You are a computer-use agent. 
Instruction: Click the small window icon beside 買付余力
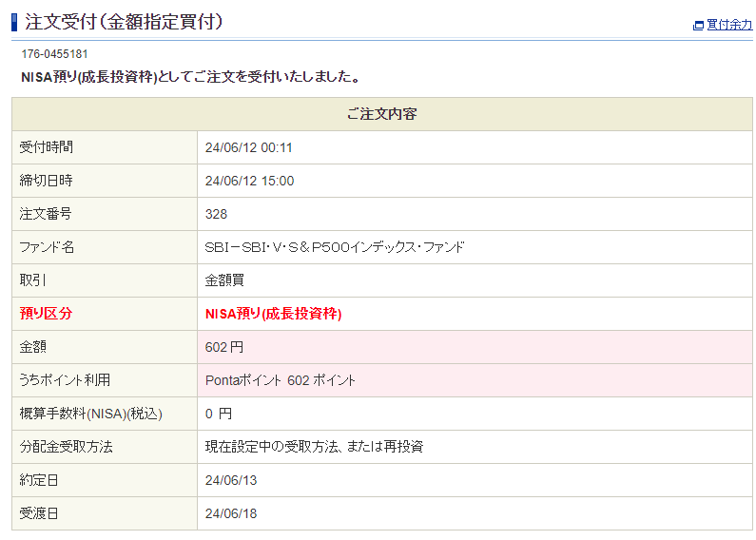click(698, 26)
